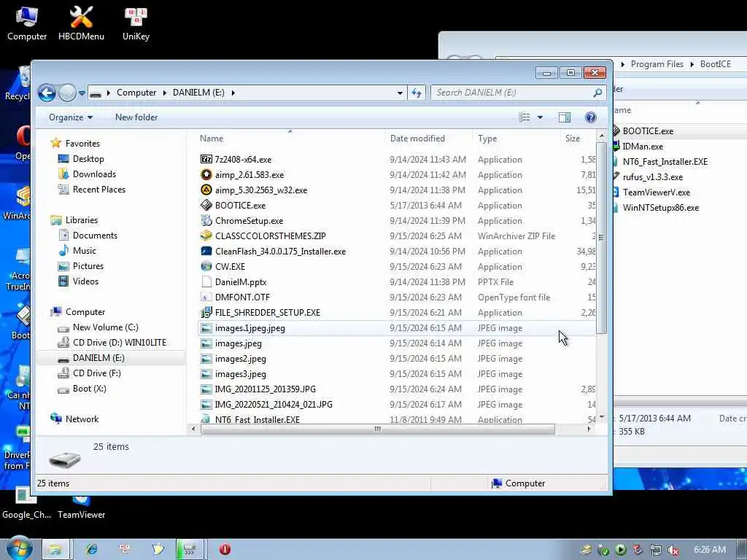The width and height of the screenshot is (747, 560).
Task: Open Music library
Action: tap(85, 251)
